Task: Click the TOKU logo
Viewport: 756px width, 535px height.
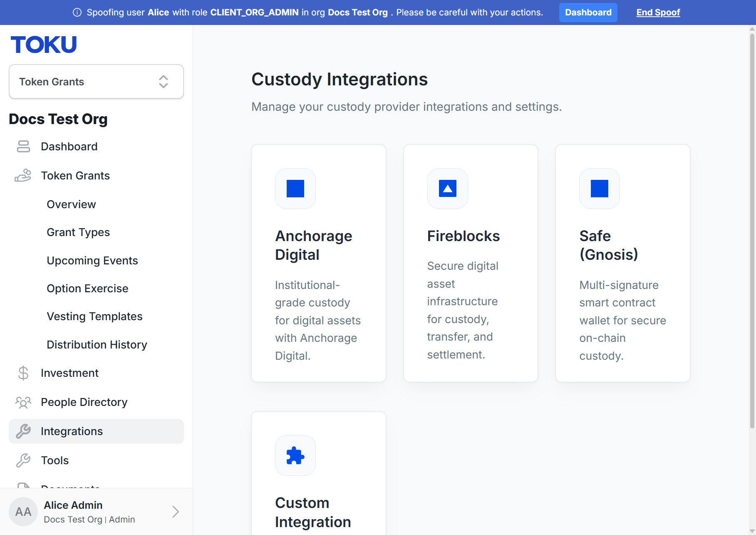Action: point(44,45)
